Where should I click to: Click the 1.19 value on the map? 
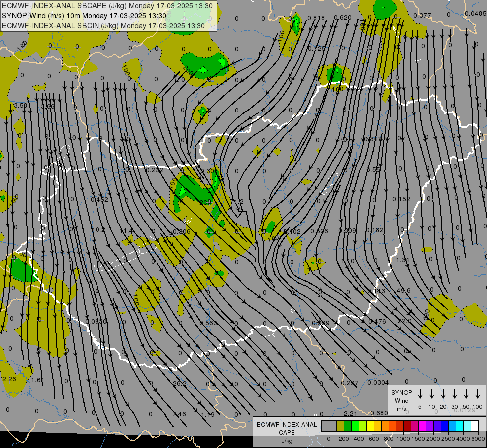(x=208, y=415)
